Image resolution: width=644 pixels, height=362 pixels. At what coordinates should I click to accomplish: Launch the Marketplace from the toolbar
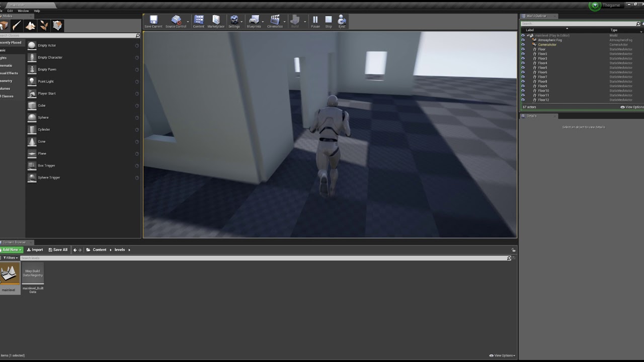[216, 21]
